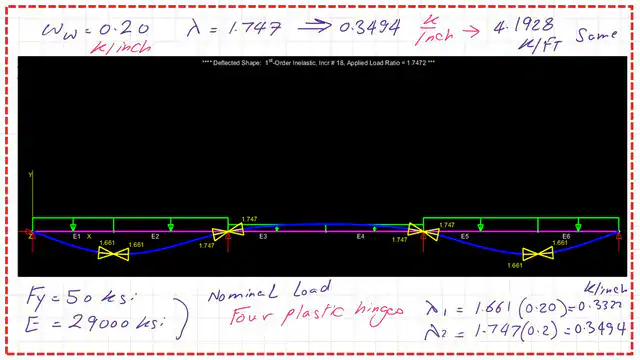This screenshot has height=360, width=640.
Task: Select the E4 element label
Action: [360, 237]
